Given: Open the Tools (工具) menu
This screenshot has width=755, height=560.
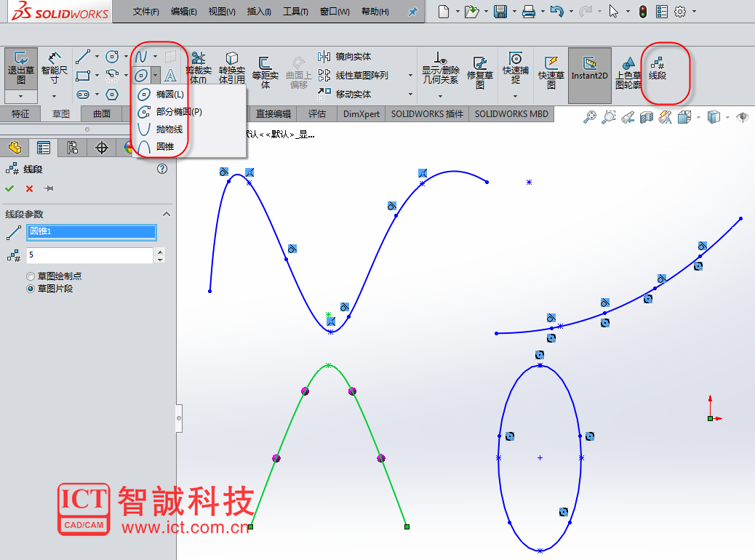Looking at the screenshot, I should pyautogui.click(x=295, y=12).
